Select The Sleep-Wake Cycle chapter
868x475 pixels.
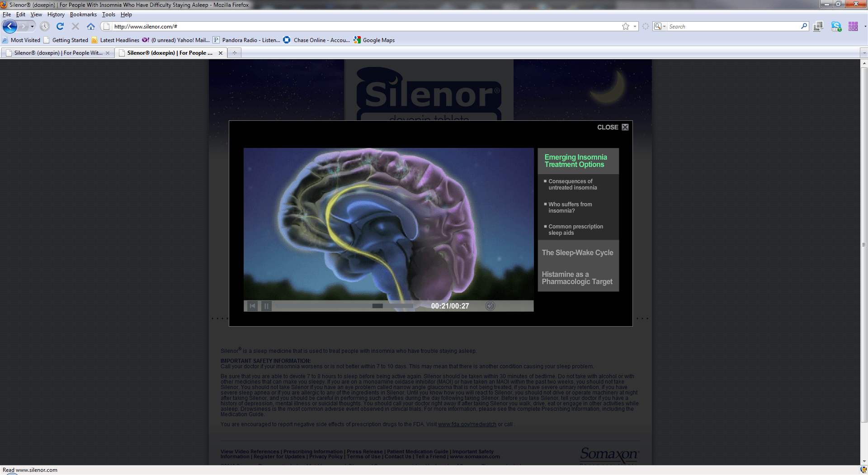point(578,253)
